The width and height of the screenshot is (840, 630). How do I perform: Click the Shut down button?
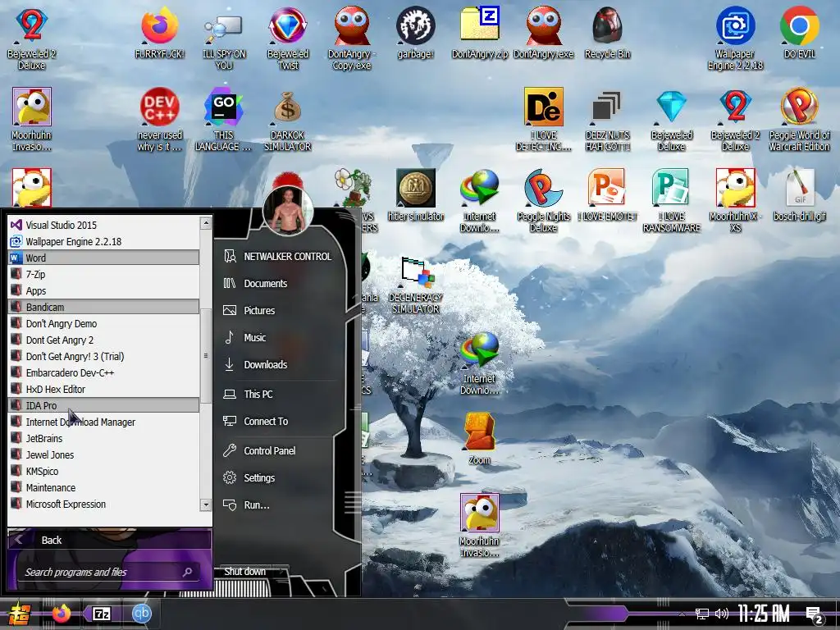pyautogui.click(x=244, y=572)
